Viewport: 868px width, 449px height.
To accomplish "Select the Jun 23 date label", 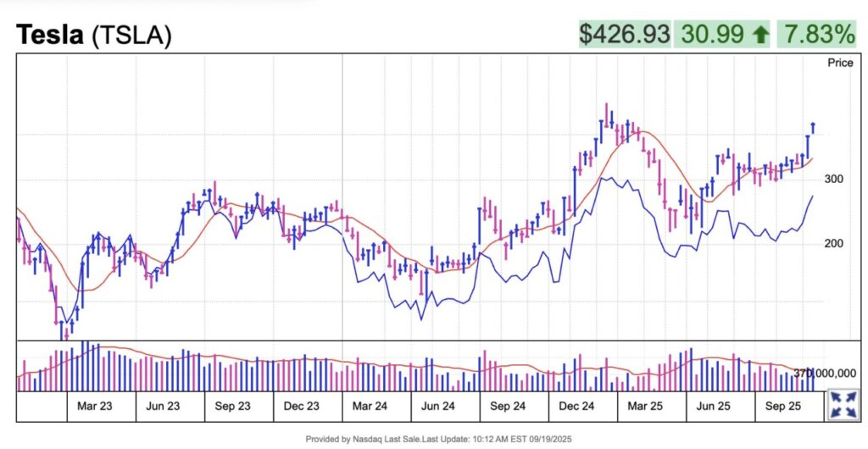I will (163, 406).
